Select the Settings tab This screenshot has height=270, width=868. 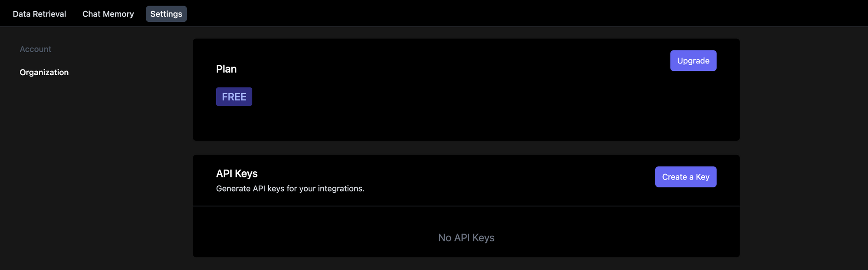[166, 13]
